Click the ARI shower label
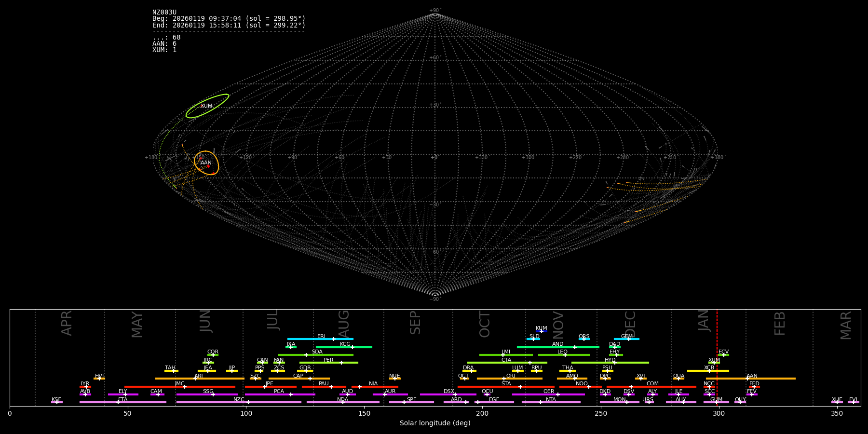The width and height of the screenshot is (868, 434). click(x=199, y=376)
